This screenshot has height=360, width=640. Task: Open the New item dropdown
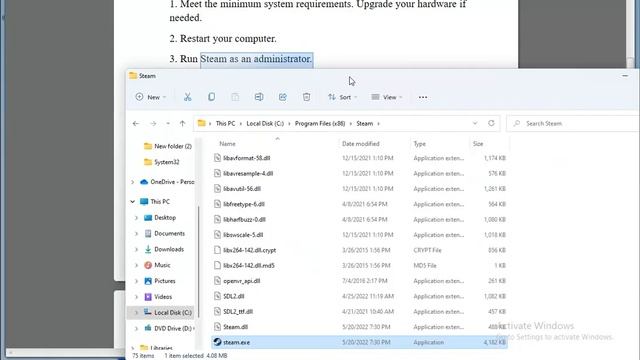(151, 97)
